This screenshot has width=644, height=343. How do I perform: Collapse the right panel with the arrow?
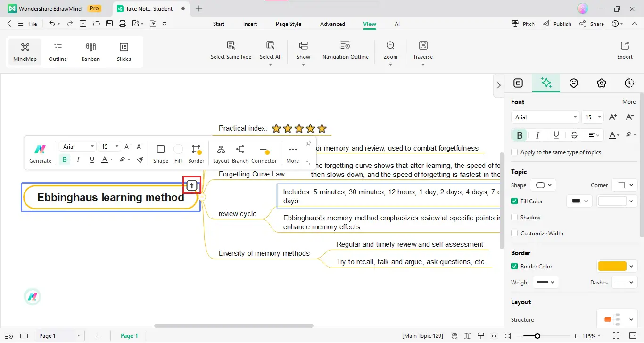point(499,85)
